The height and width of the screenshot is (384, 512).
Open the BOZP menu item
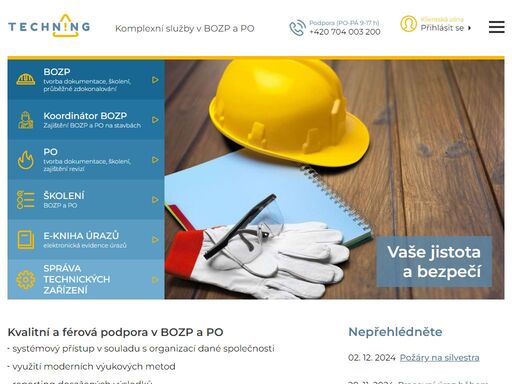86,80
